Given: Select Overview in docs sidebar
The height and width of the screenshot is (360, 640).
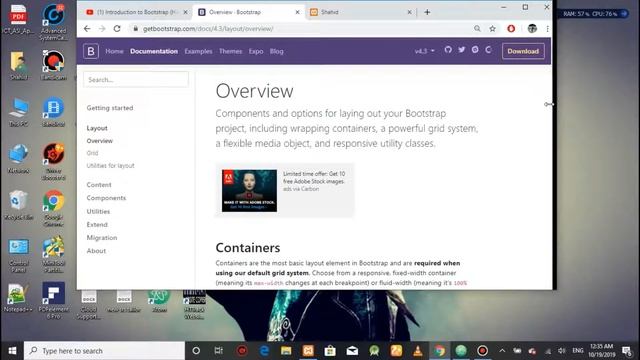Looking at the screenshot, I should (100, 141).
